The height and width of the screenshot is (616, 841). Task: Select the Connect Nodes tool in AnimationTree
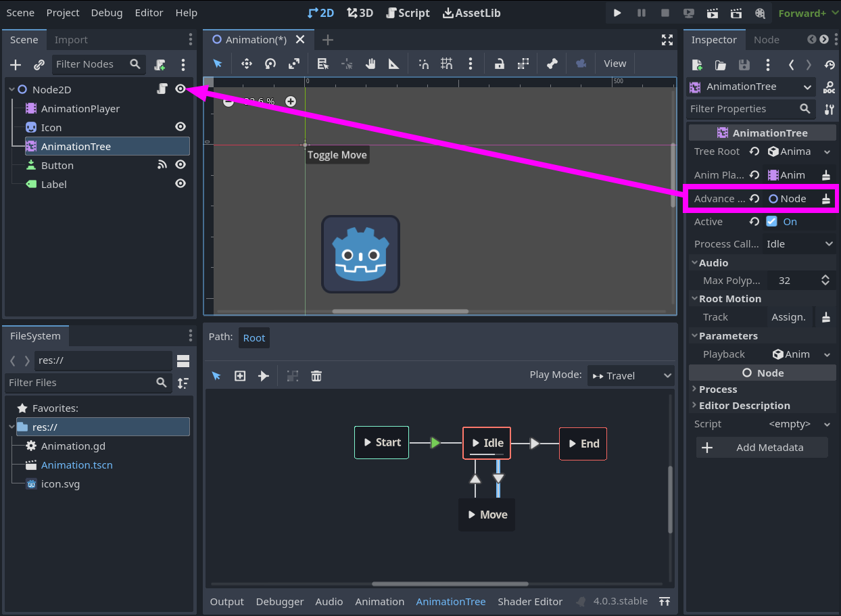click(x=263, y=375)
